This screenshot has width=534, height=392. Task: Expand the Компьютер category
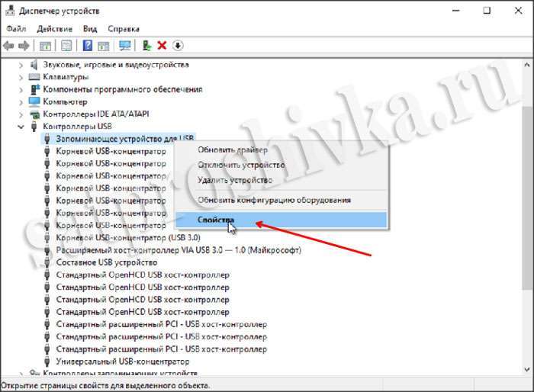point(21,102)
